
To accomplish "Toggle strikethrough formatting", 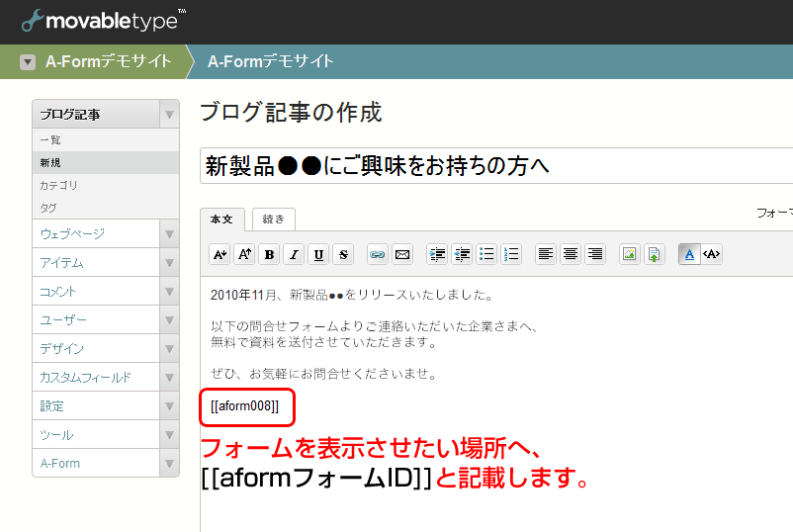I will pos(343,254).
